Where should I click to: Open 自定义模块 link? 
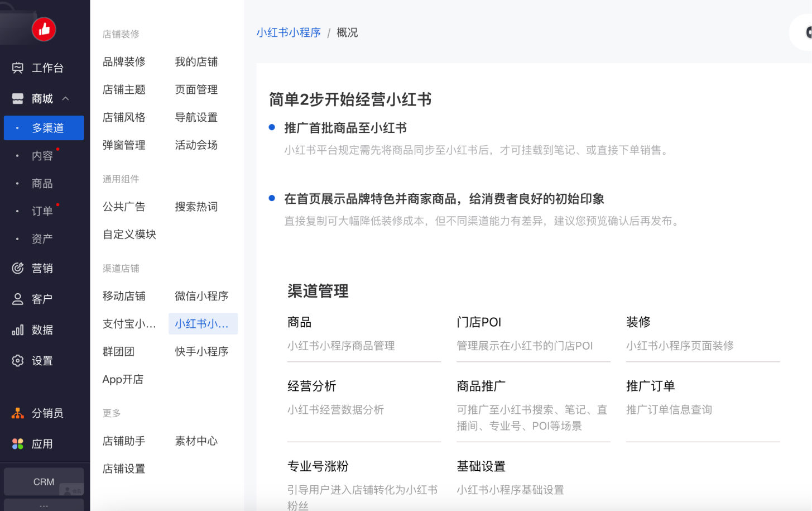click(129, 235)
